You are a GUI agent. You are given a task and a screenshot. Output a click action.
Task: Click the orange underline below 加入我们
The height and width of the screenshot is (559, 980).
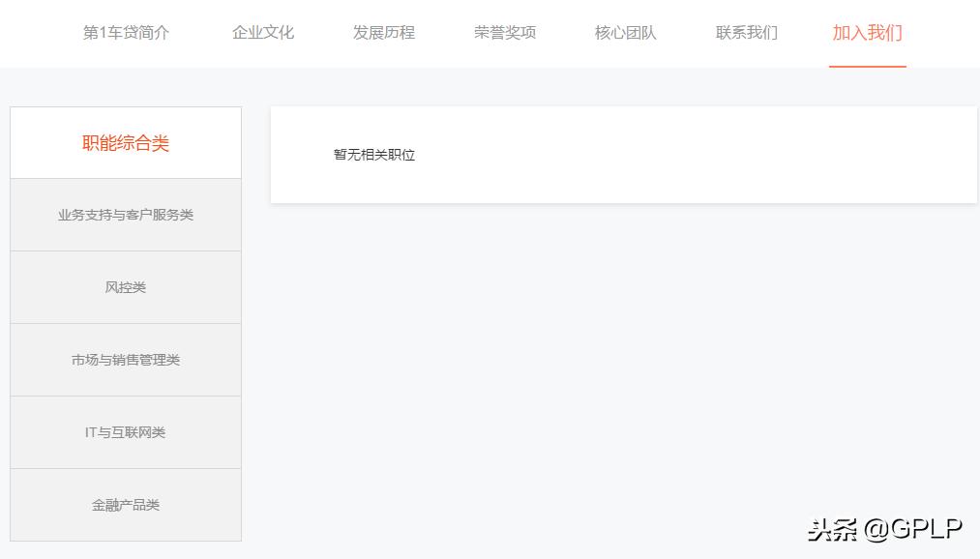coord(867,65)
